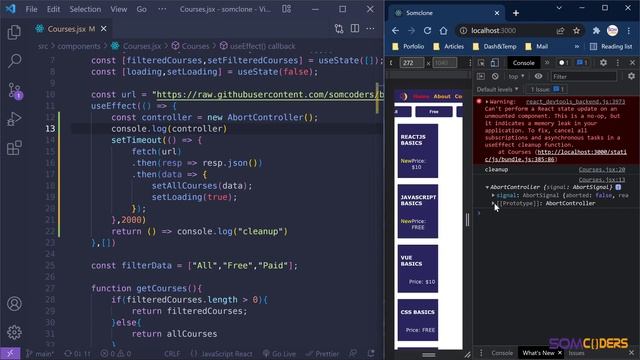Open the REACTJS BASICS course card

[418, 151]
